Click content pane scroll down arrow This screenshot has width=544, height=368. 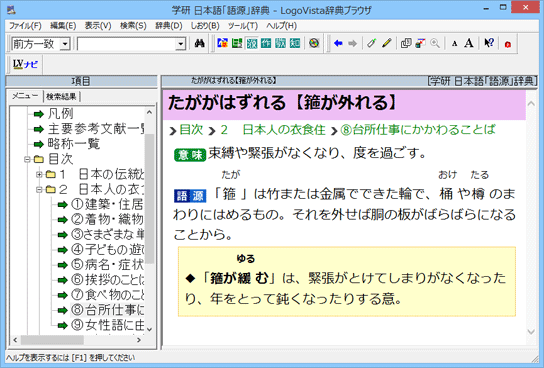[x=531, y=332]
